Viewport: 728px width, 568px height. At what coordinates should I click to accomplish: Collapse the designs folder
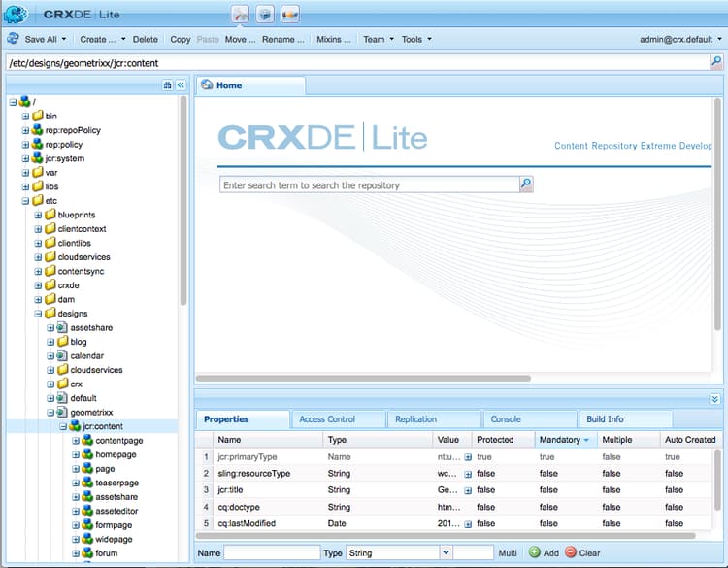coord(38,314)
